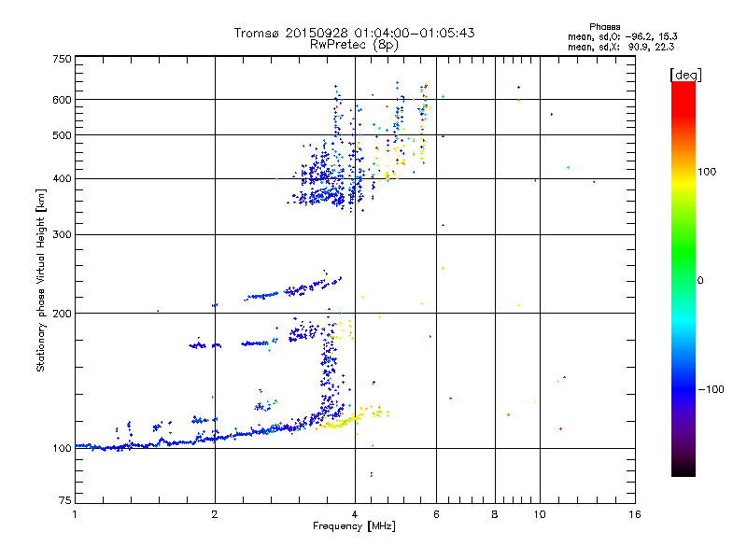Viewport: 747px width, 560px height.
Task: Click y-axis tick '600'
Action: (62, 100)
